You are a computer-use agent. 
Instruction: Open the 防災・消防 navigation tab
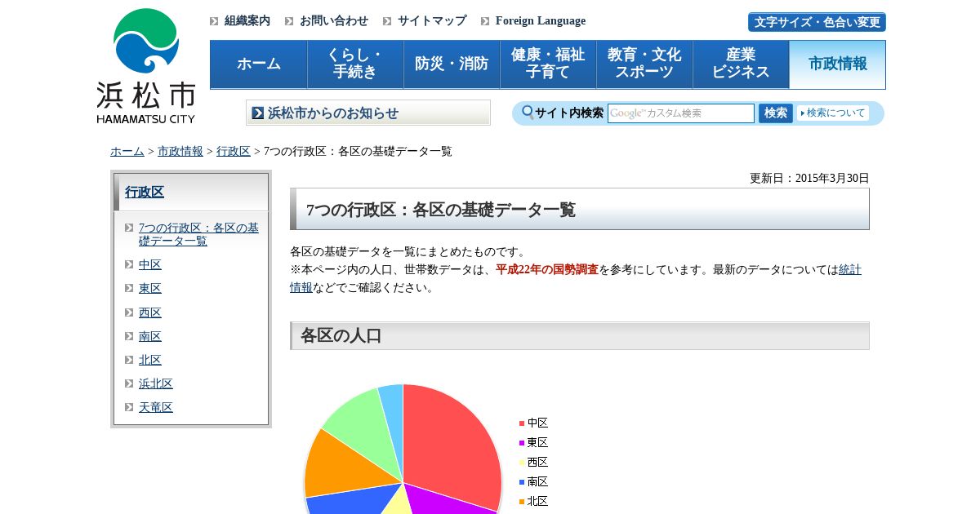pyautogui.click(x=452, y=64)
